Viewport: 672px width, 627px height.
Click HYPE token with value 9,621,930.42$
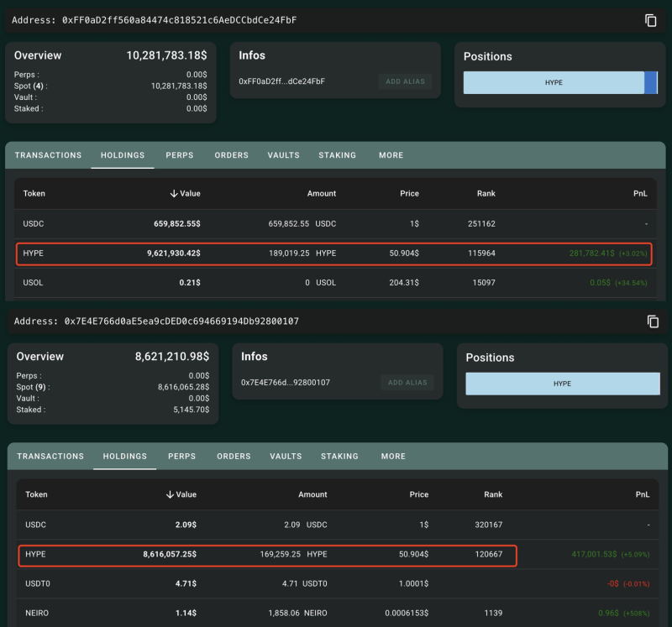[34, 253]
